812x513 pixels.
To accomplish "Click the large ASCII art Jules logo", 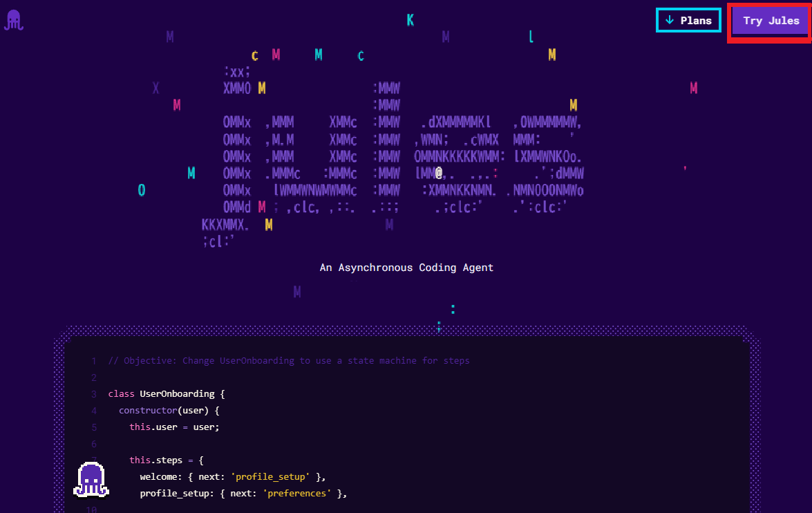I will pos(394,158).
